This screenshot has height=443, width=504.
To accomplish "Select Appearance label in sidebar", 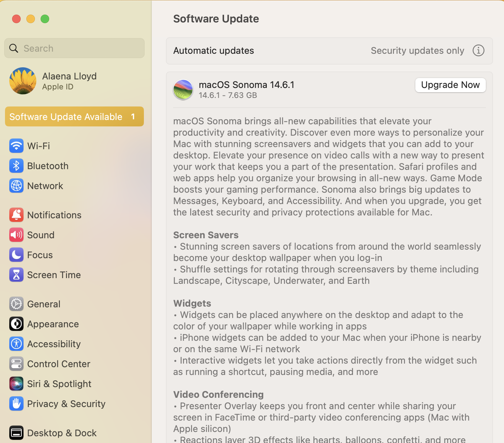I will [53, 324].
